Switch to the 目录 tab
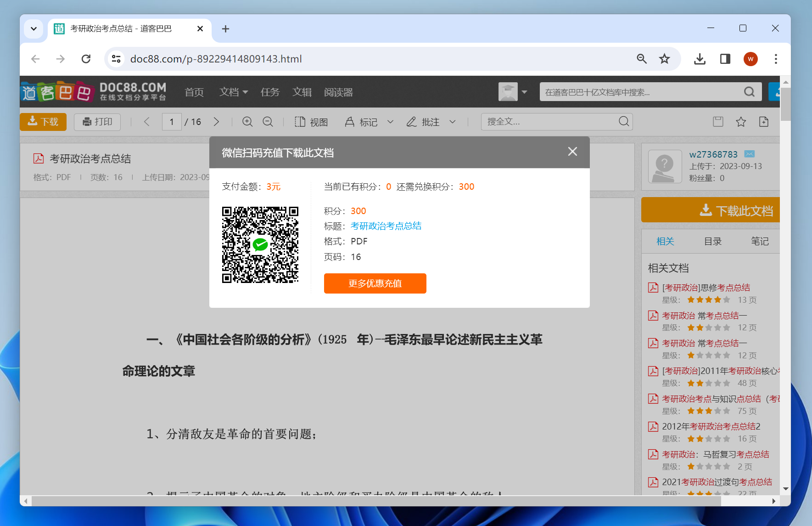Viewport: 812px width, 526px height. [713, 241]
